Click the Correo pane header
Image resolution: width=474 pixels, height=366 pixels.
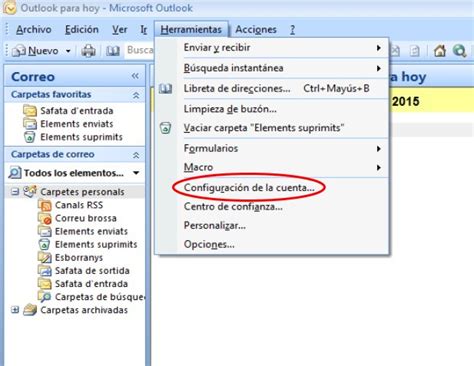coord(75,77)
